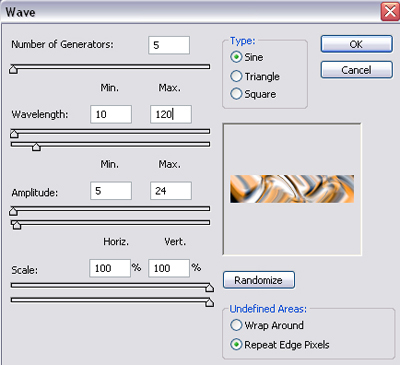Click the Number of Generators label

[62, 44]
